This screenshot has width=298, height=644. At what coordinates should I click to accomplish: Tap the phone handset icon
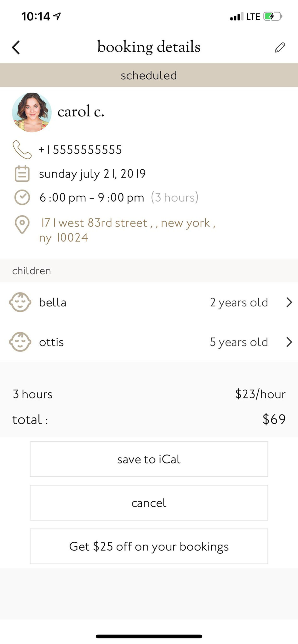click(22, 150)
